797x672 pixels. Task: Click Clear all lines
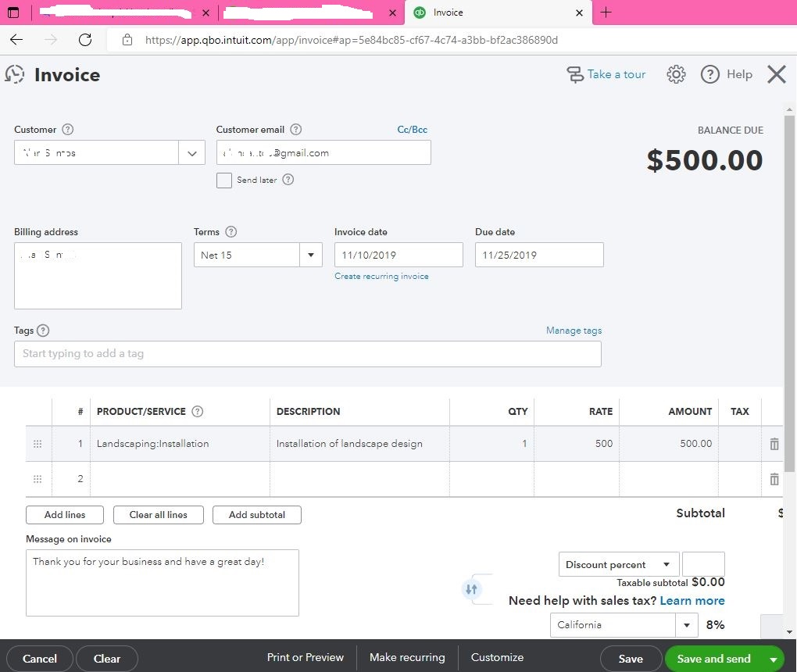click(x=158, y=515)
